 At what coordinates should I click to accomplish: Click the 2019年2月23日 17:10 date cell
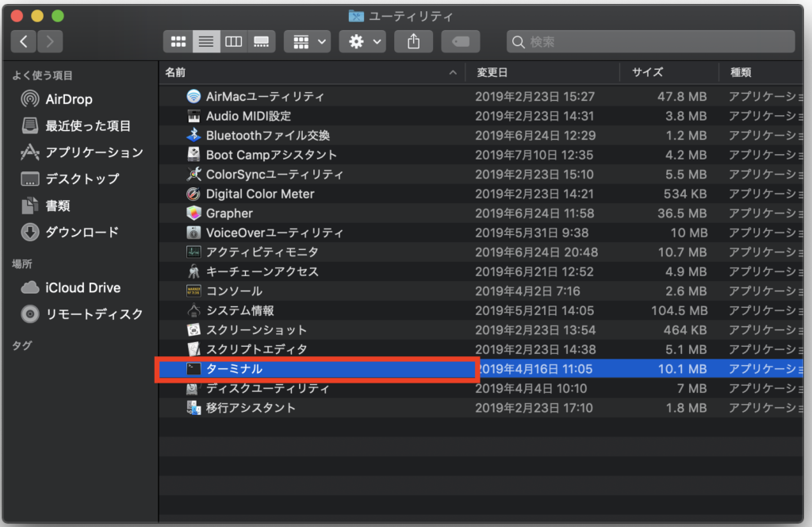534,408
